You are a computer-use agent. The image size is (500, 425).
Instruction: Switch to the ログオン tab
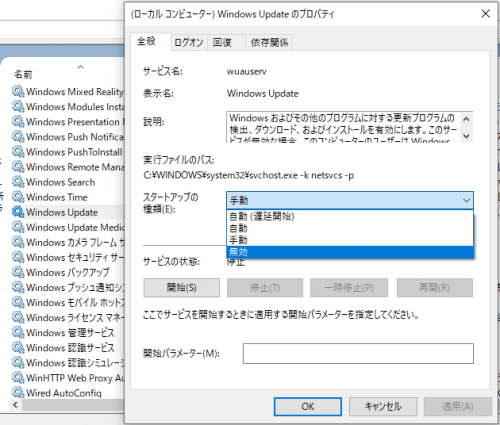[189, 42]
